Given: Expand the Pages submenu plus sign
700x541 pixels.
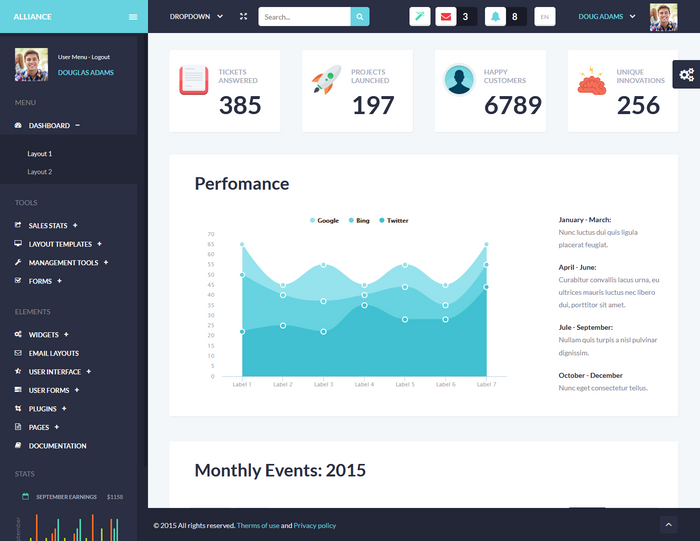Looking at the screenshot, I should 56,427.
